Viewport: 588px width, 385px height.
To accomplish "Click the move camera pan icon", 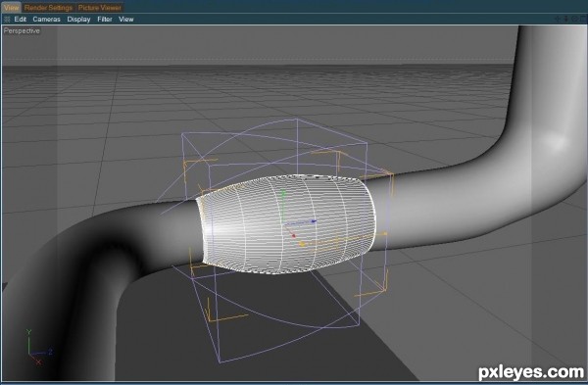I will [x=558, y=19].
